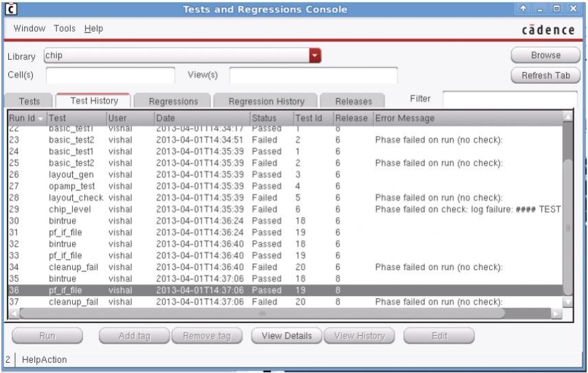Click the vertical scrollbar up arrow

[x=568, y=117]
